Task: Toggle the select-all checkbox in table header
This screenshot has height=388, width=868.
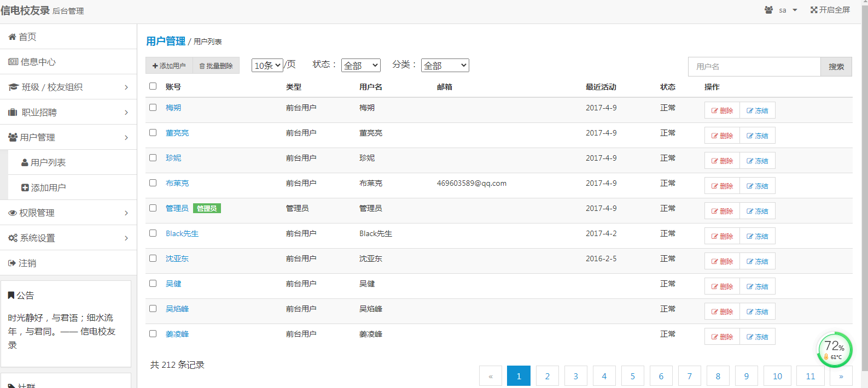Action: click(153, 86)
